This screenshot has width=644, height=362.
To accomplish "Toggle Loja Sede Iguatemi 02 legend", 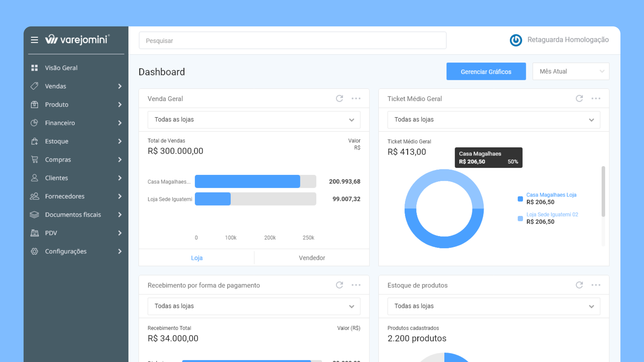I will (552, 214).
